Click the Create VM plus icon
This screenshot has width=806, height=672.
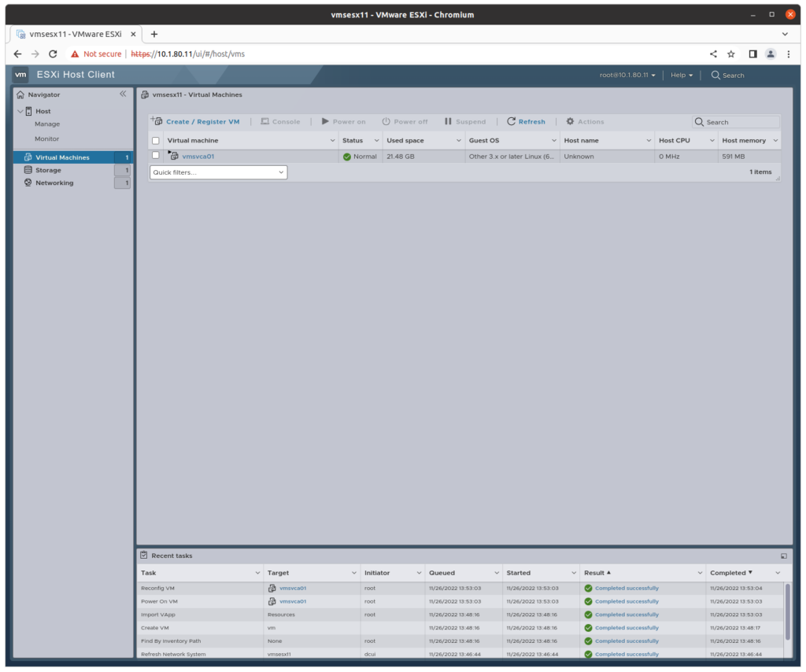pos(157,120)
